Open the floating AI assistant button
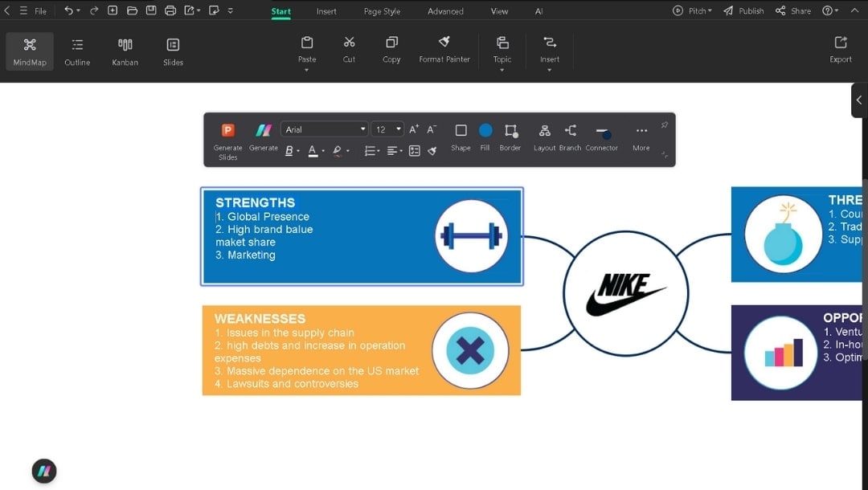Viewport: 868px width, 490px height. (x=43, y=472)
